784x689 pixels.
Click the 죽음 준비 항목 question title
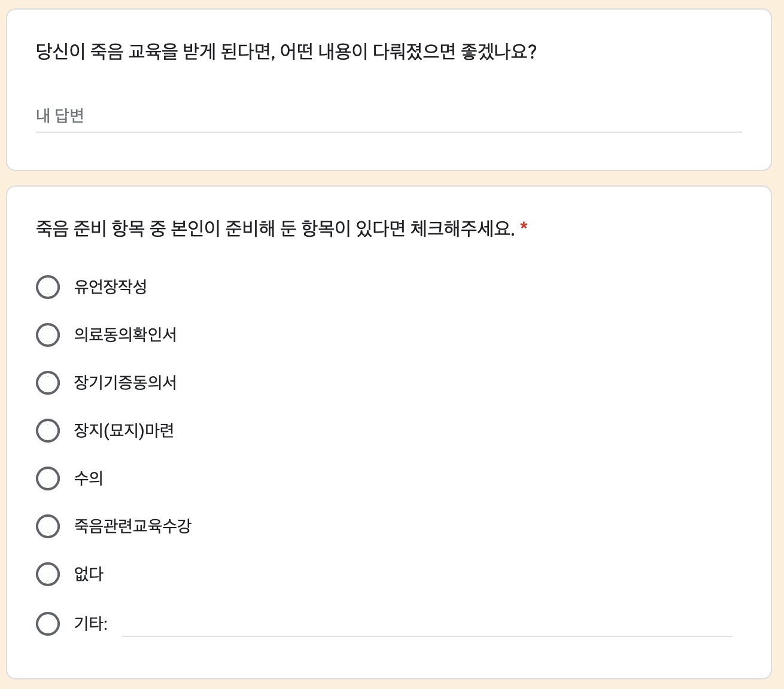point(275,228)
